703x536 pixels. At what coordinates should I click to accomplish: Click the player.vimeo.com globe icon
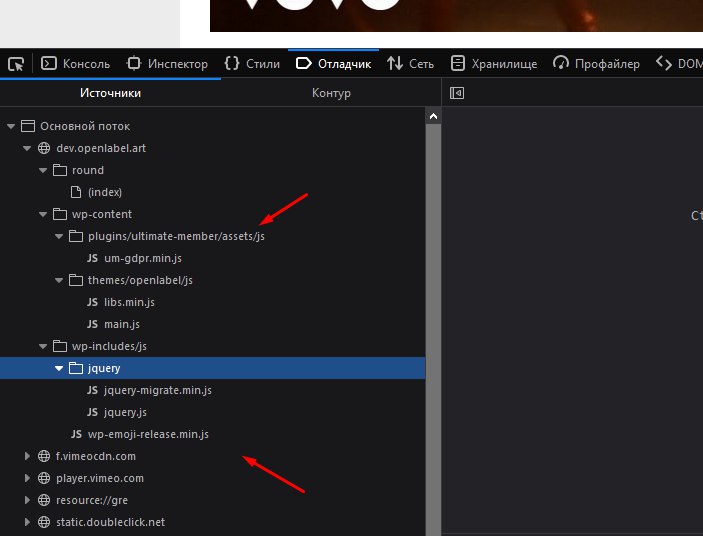point(43,478)
